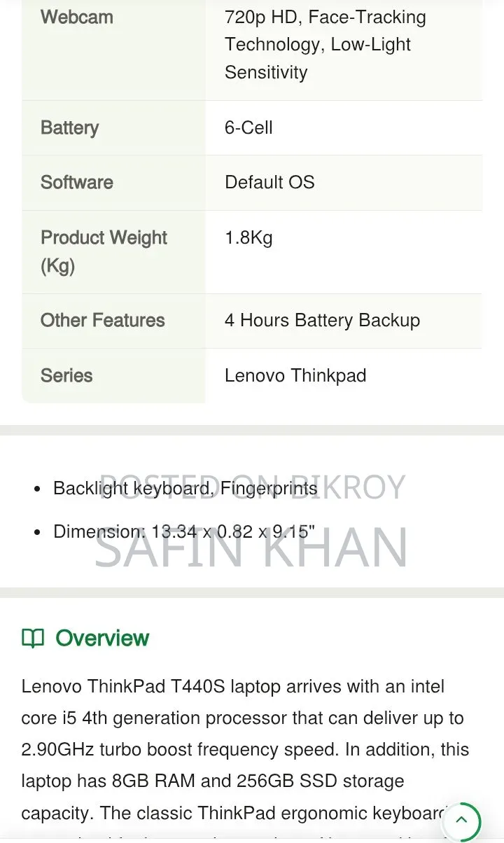Click the SAFIN KHAN watermark text
Image resolution: width=504 pixels, height=843 pixels.
pyautogui.click(x=251, y=548)
